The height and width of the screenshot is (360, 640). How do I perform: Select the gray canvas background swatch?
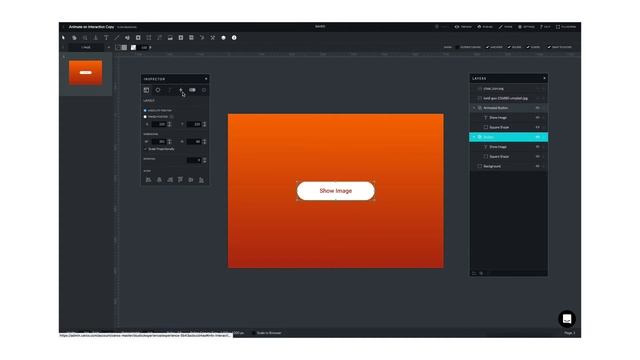(x=124, y=47)
